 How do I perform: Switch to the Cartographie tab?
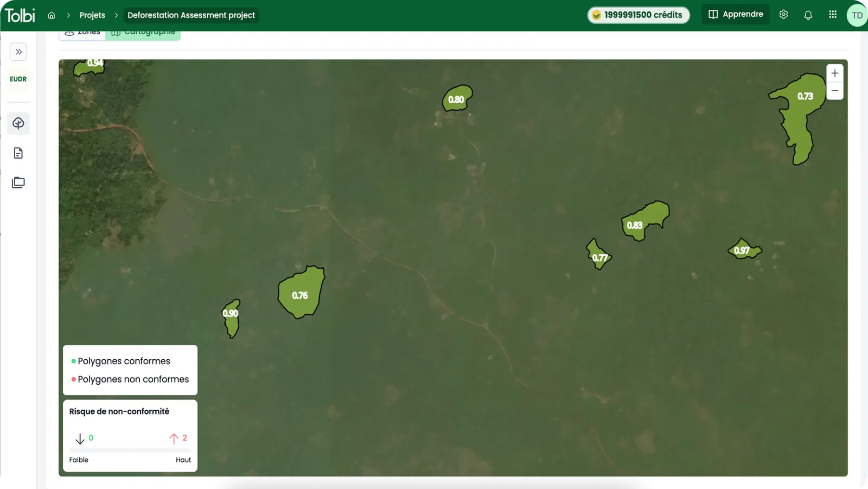pos(143,33)
